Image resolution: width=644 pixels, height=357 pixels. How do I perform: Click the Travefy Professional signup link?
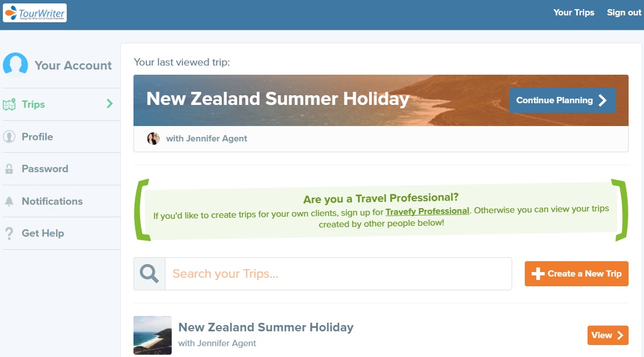(x=427, y=210)
